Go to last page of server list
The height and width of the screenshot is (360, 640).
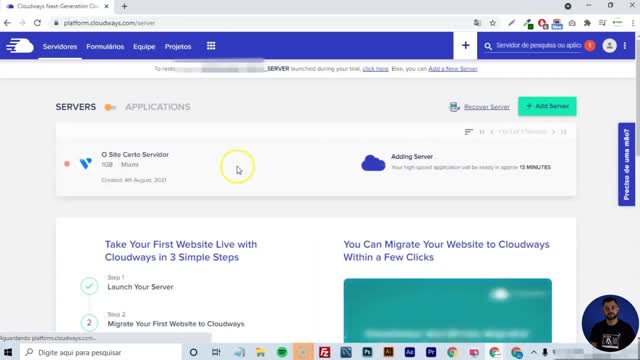click(x=563, y=132)
